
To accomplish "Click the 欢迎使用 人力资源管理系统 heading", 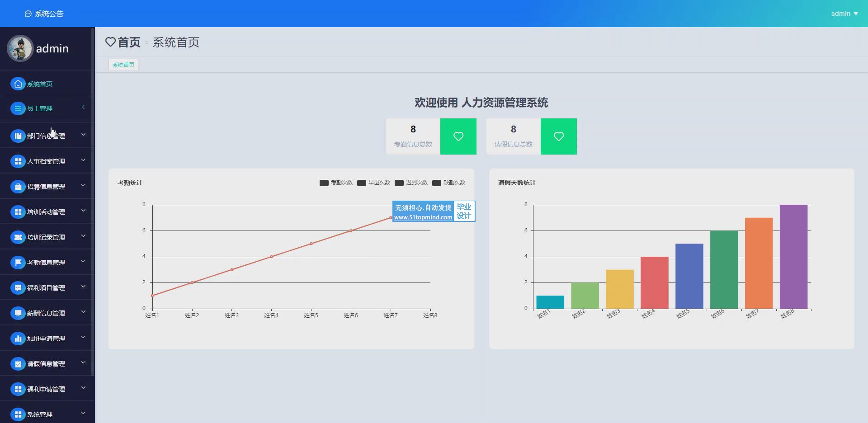I will click(481, 103).
